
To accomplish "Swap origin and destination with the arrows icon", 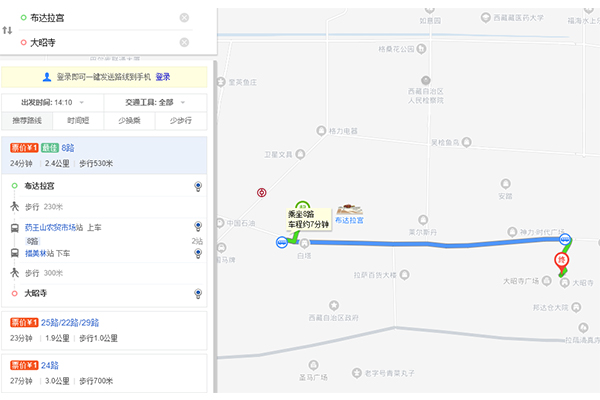I will (8, 30).
